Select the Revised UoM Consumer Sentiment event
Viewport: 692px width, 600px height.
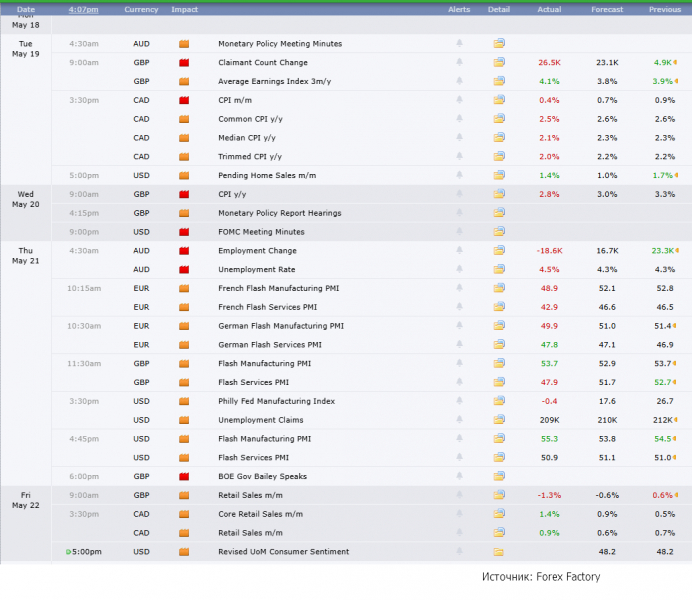[x=284, y=551]
